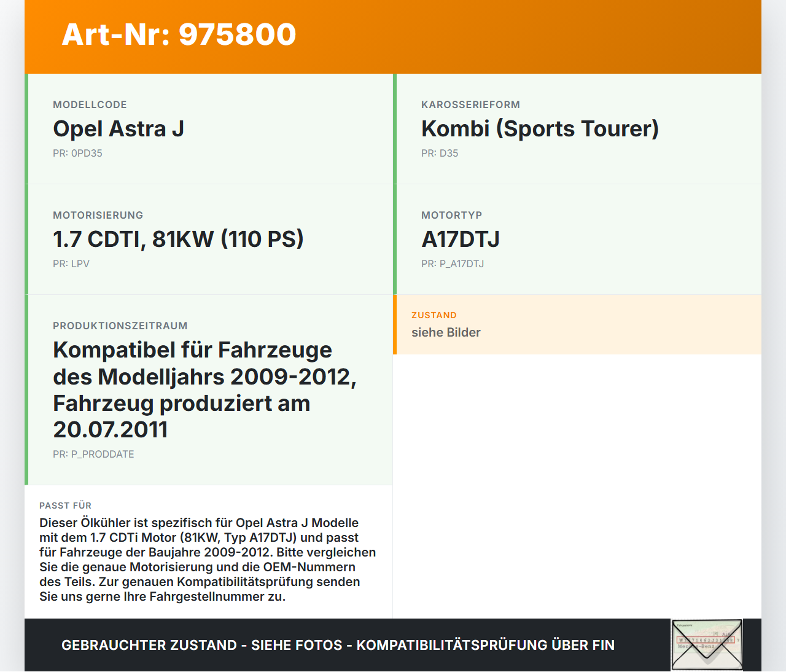Click the Opel Astra J model name

point(119,129)
